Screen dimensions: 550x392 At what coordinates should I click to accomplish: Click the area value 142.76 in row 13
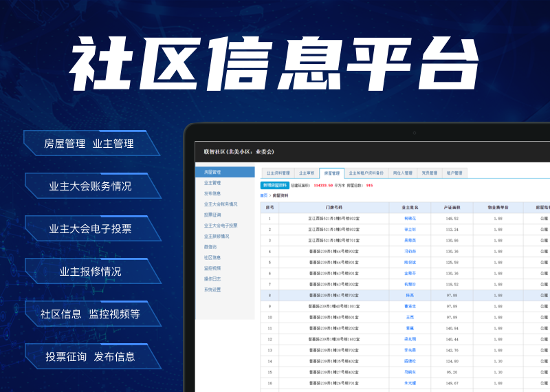[x=452, y=350]
